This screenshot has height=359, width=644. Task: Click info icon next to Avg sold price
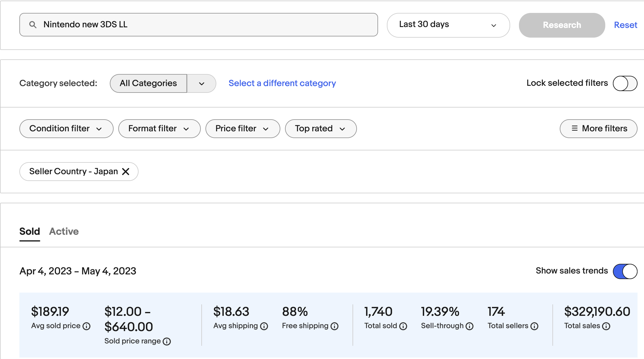click(x=87, y=326)
